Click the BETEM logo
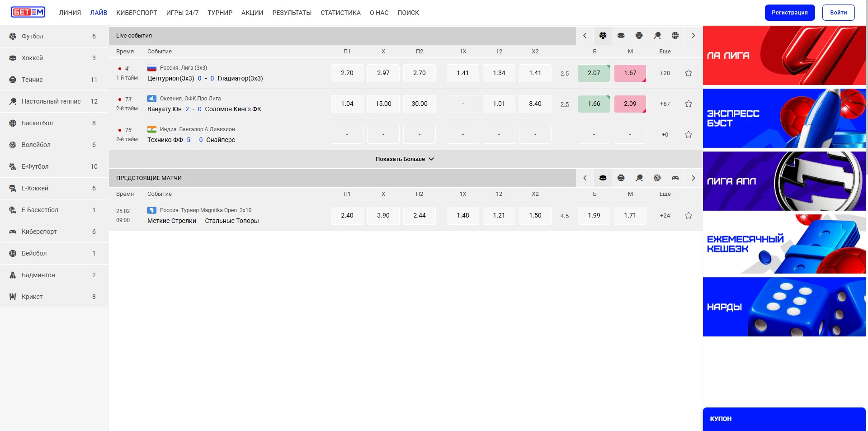 [28, 12]
